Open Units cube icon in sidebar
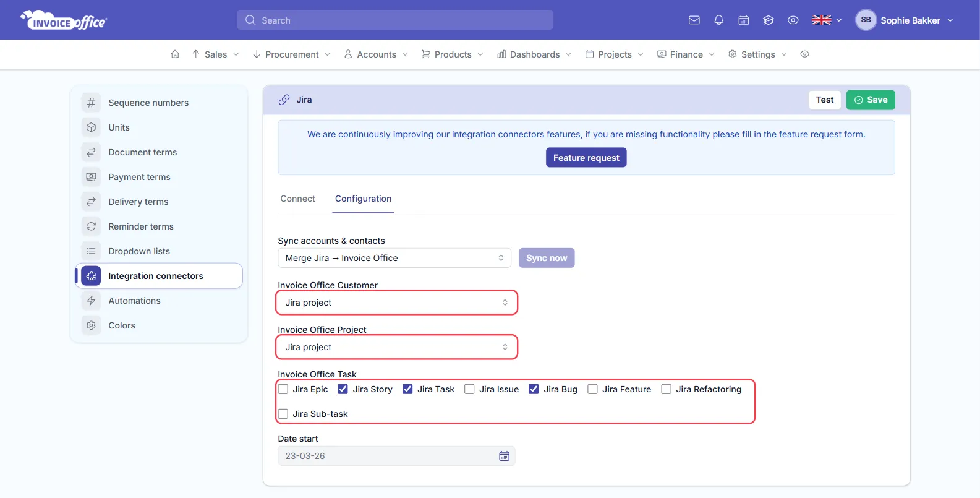The image size is (980, 498). tap(91, 127)
